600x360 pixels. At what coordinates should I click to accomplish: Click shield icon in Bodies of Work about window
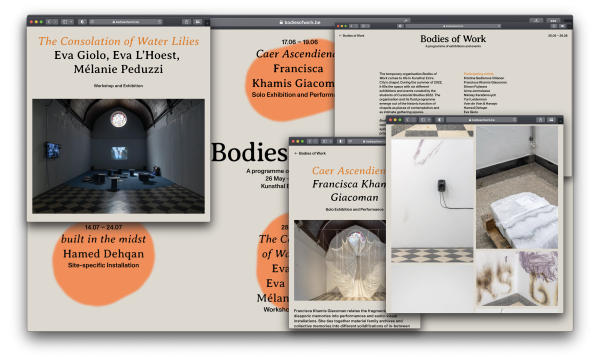pyautogui.click(x=400, y=26)
